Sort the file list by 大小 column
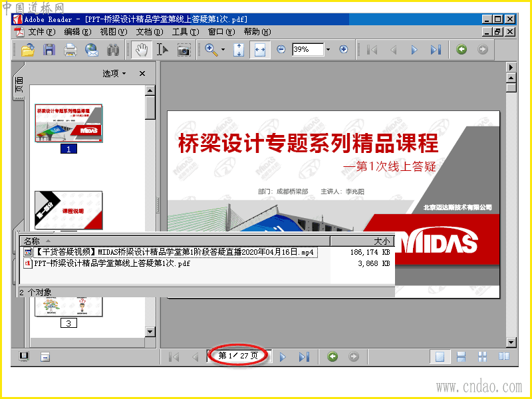Image resolution: width=532 pixels, height=399 pixels. [x=362, y=241]
